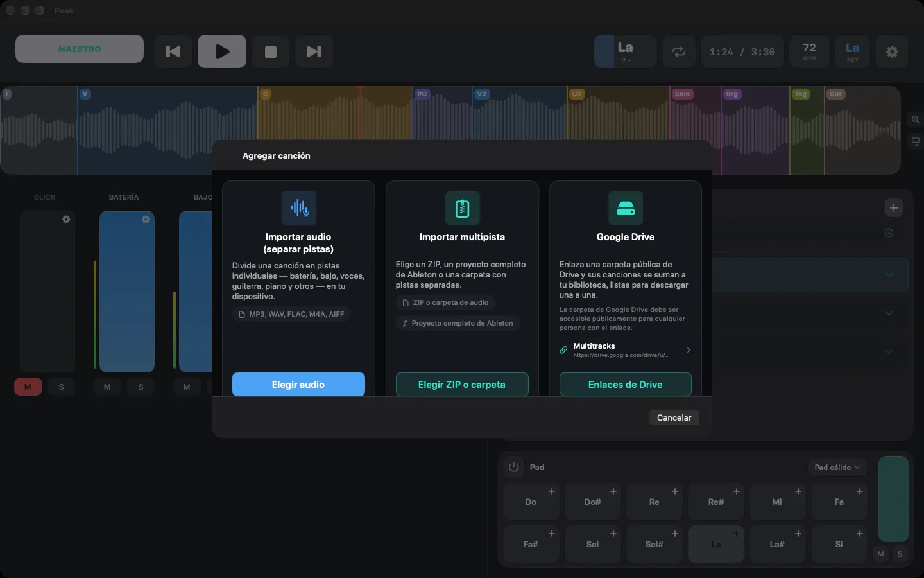Screen dimensions: 924x578
Task: Expand the highlighted row chevron
Action: [889, 275]
